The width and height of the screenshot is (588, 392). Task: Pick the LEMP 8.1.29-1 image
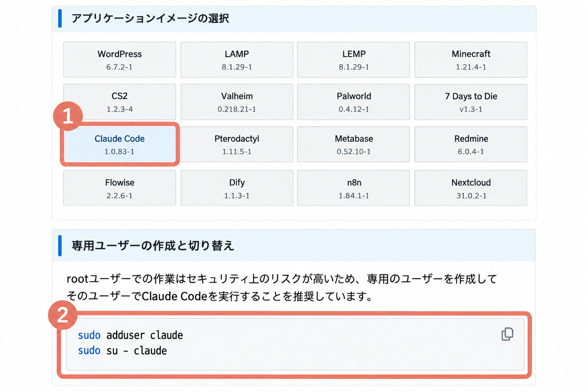pyautogui.click(x=354, y=60)
